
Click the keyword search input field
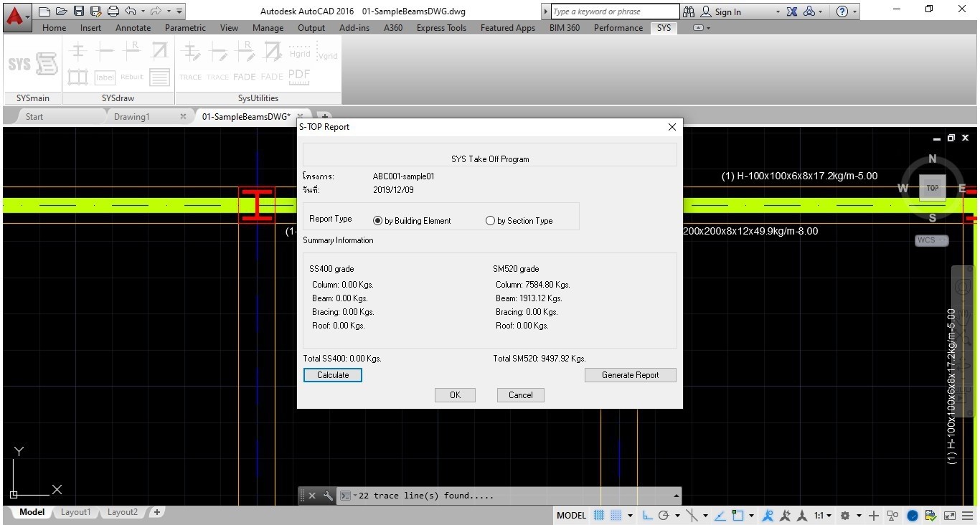point(615,11)
